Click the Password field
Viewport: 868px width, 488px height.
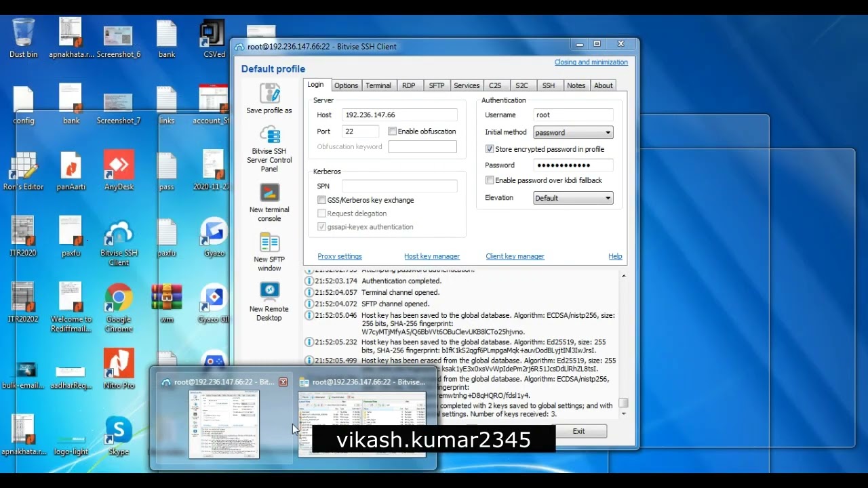click(573, 165)
